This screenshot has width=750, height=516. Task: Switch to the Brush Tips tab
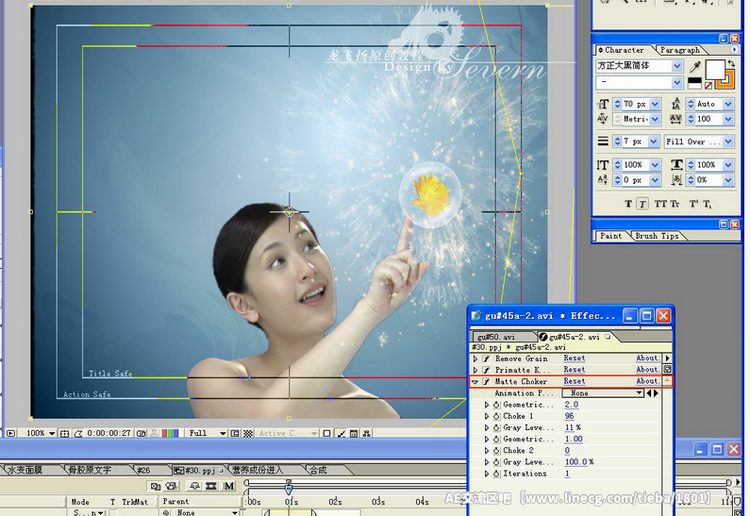pyautogui.click(x=657, y=236)
